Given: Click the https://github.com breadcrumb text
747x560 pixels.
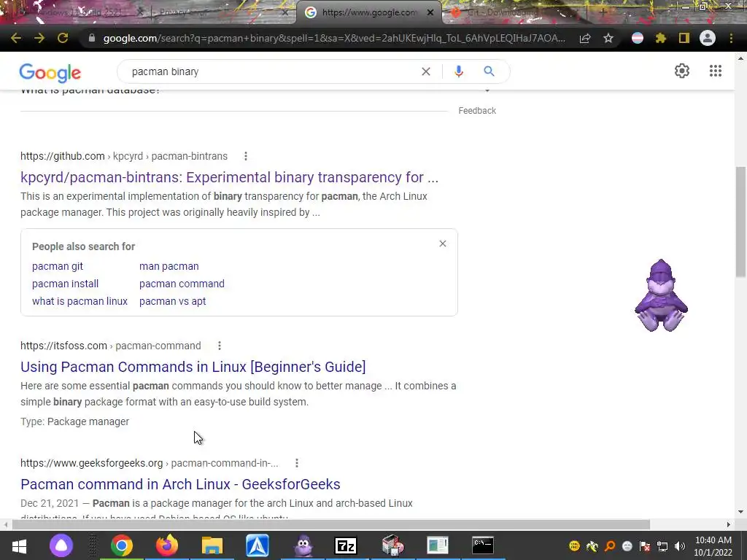Looking at the screenshot, I should 63,156.
